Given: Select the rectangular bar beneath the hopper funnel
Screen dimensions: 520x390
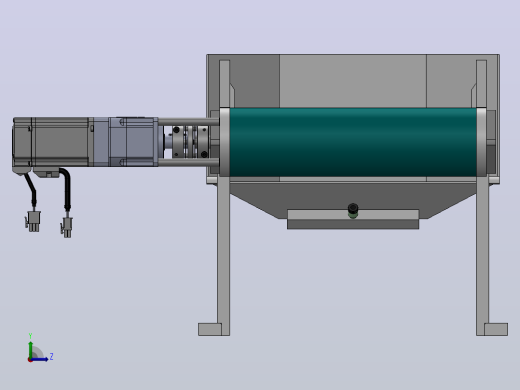Looking at the screenshot, I should pyautogui.click(x=353, y=219).
